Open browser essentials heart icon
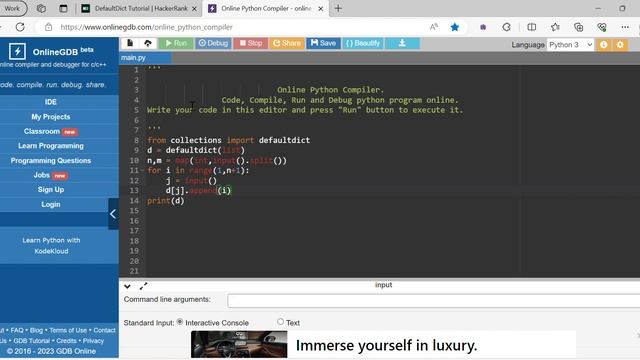The width and height of the screenshot is (640, 360). pyautogui.click(x=602, y=27)
